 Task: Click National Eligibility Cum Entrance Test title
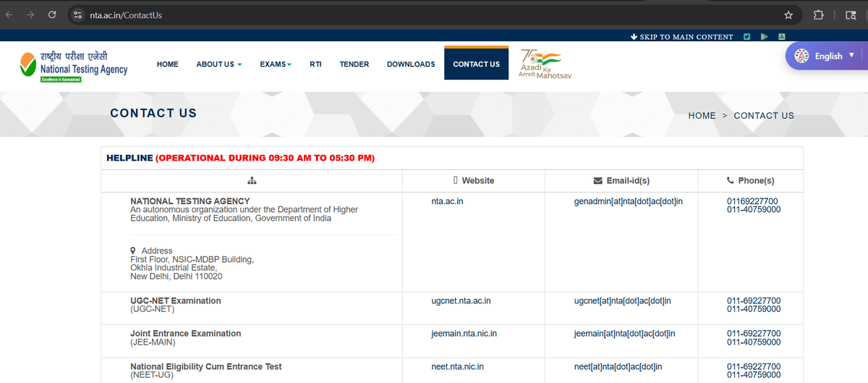(x=206, y=367)
